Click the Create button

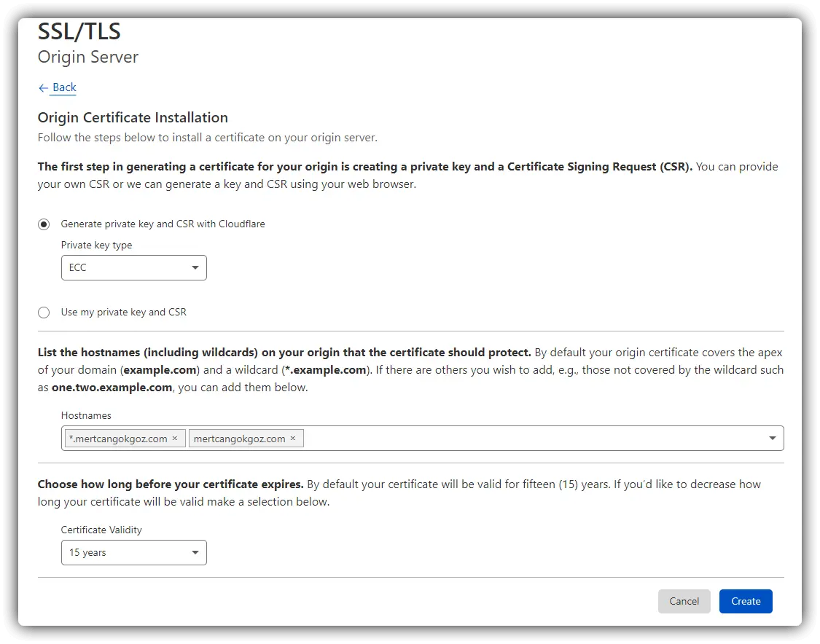pyautogui.click(x=746, y=601)
